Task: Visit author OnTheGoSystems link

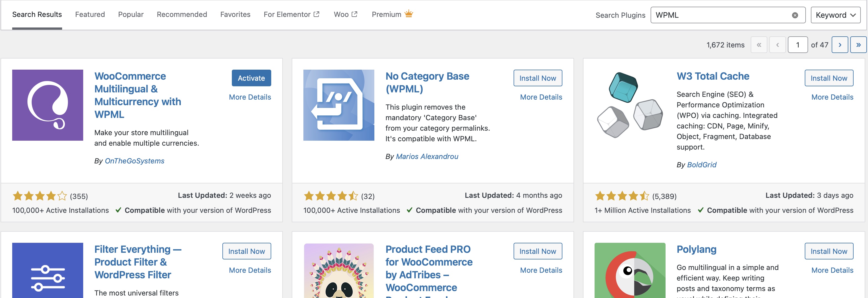Action: click(x=134, y=161)
